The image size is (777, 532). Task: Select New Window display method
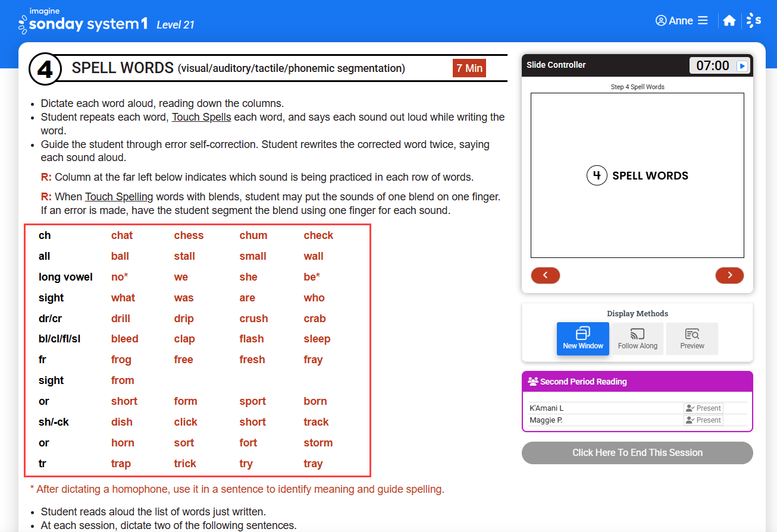point(583,339)
